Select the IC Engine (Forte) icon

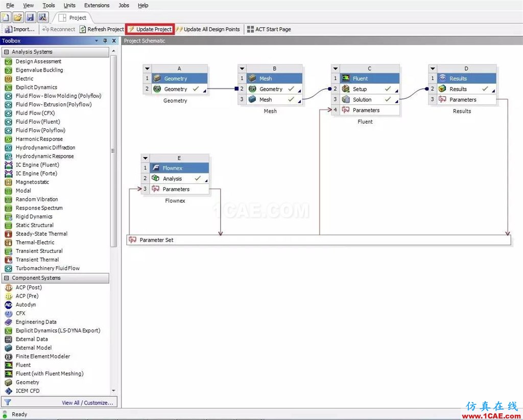[x=8, y=174]
